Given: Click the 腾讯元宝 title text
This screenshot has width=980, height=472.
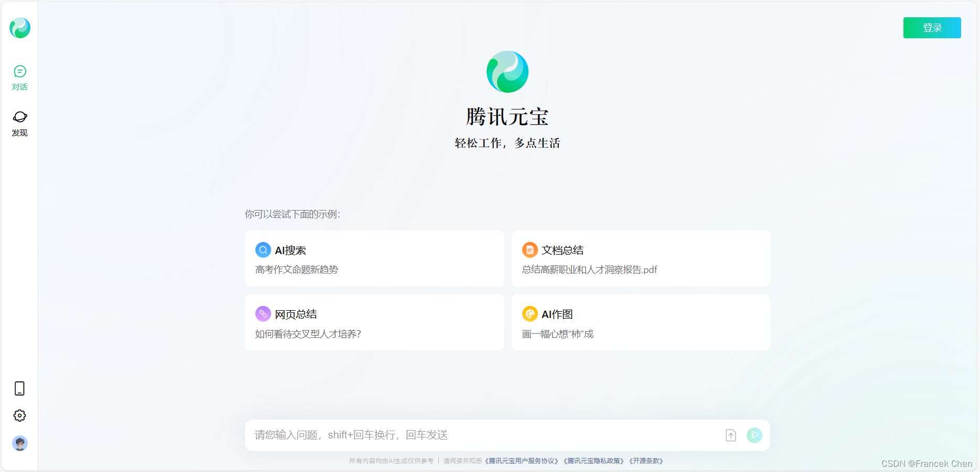Looking at the screenshot, I should click(x=508, y=117).
